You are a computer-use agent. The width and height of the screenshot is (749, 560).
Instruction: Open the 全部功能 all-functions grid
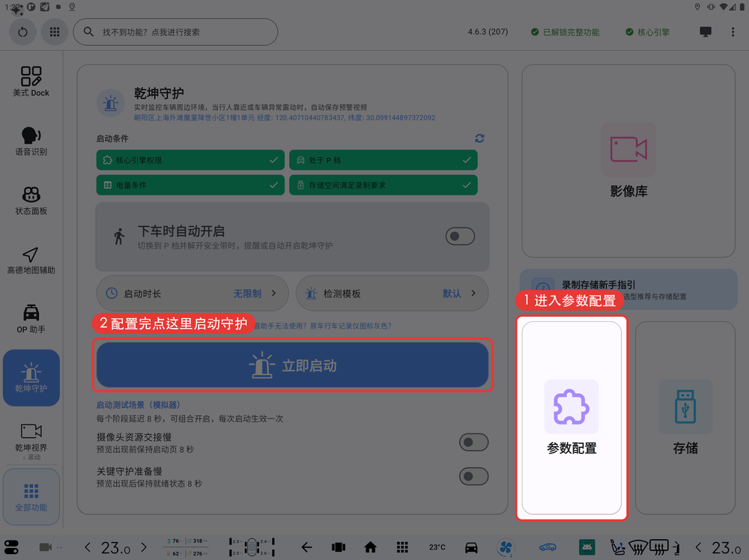(31, 496)
